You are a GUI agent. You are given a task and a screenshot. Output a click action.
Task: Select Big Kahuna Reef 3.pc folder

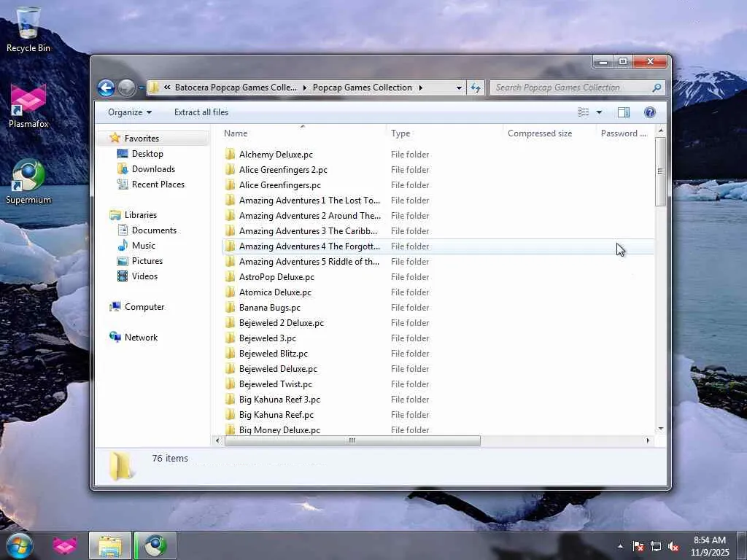(279, 399)
